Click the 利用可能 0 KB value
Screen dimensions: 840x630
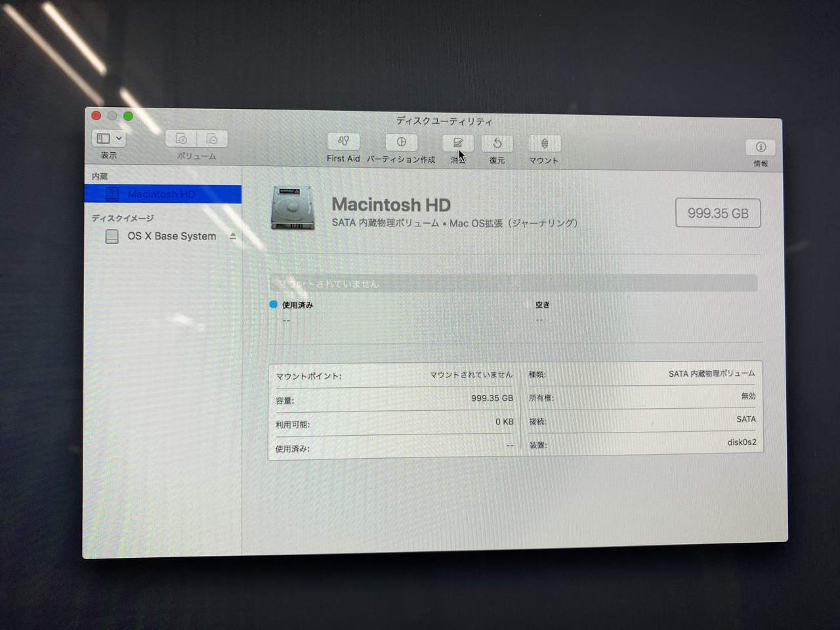click(505, 422)
